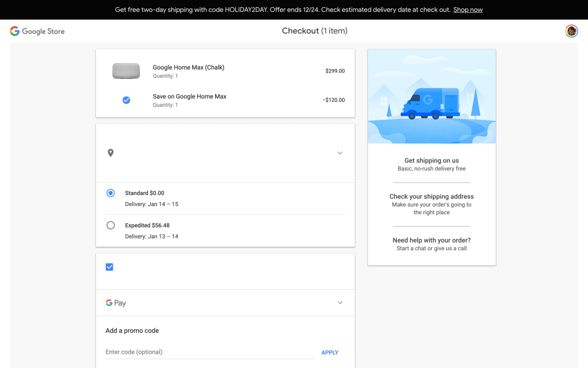Screen dimensions: 588x368
Task: Click the Google Home Max product image
Action: (126, 71)
